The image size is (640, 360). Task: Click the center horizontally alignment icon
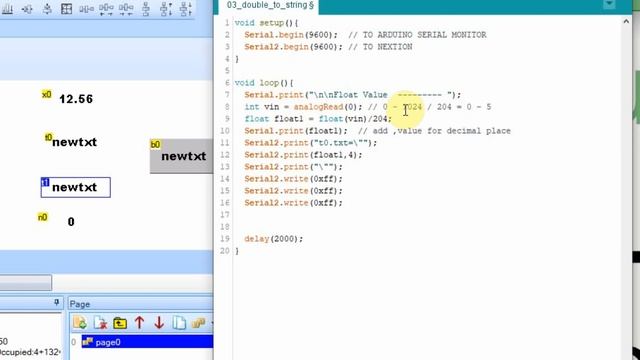(27, 9)
